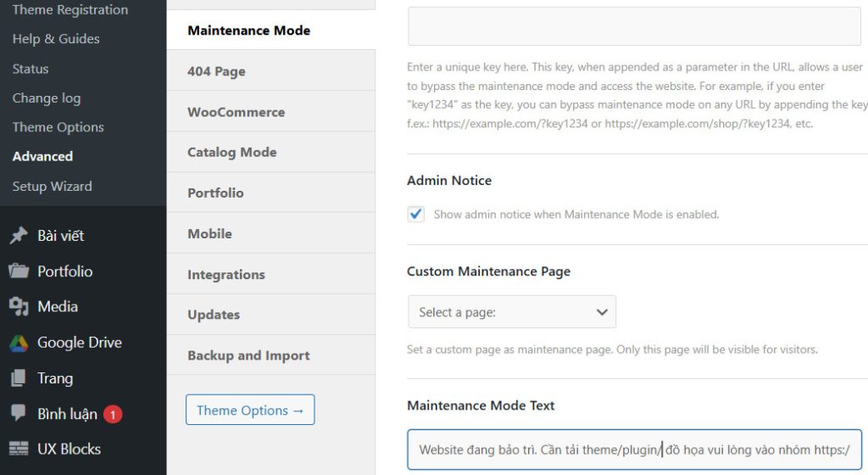The width and height of the screenshot is (868, 475).
Task: Click the pages icon beside Trang
Action: pos(19,378)
